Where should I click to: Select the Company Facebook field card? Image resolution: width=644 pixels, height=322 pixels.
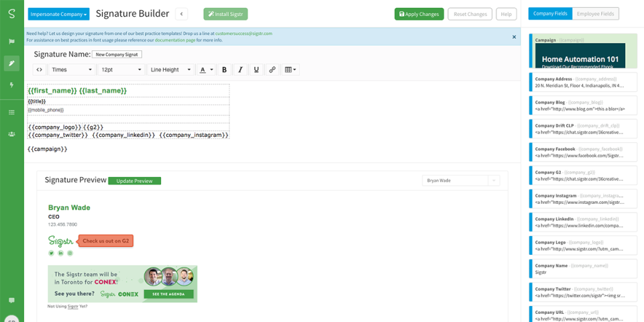pyautogui.click(x=583, y=152)
